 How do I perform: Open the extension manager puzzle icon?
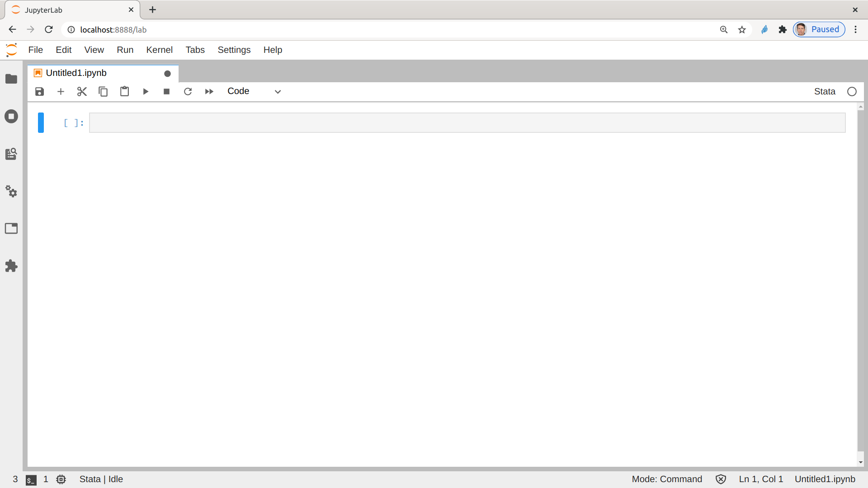[11, 266]
